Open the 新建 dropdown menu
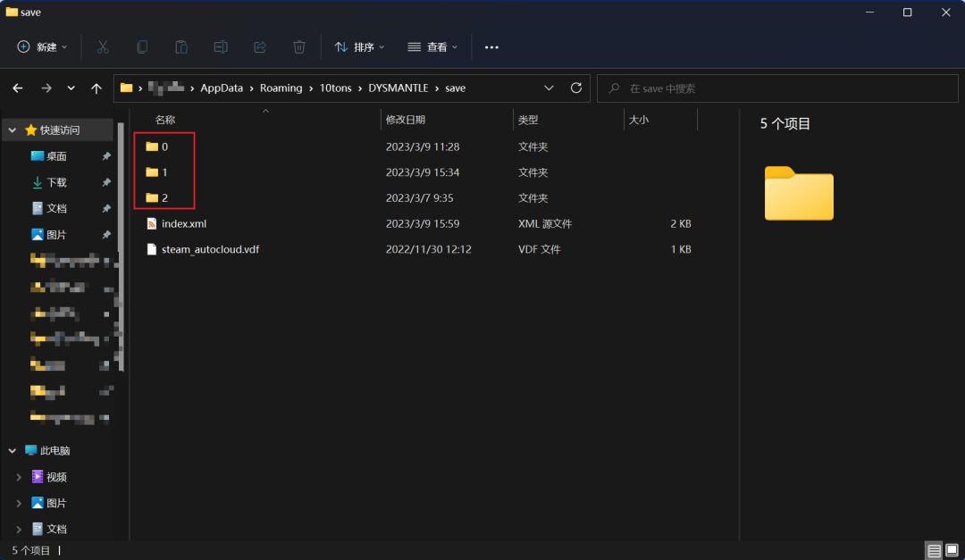 pyautogui.click(x=42, y=46)
